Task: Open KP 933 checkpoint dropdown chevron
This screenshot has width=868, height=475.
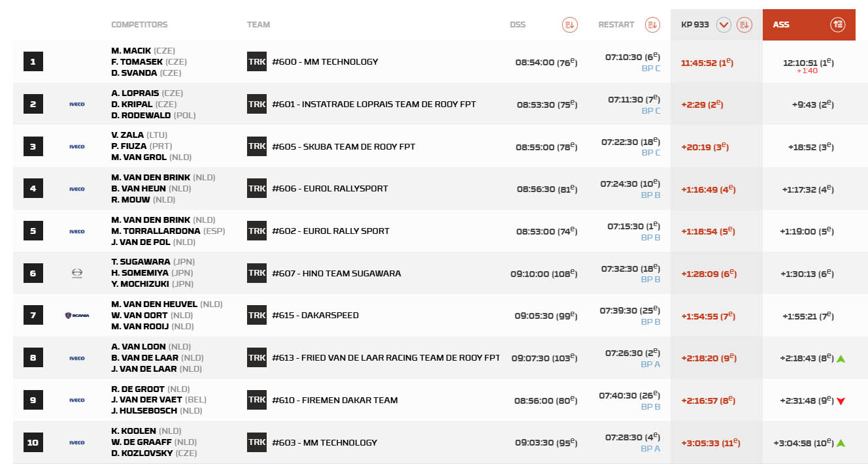Action: [x=724, y=25]
